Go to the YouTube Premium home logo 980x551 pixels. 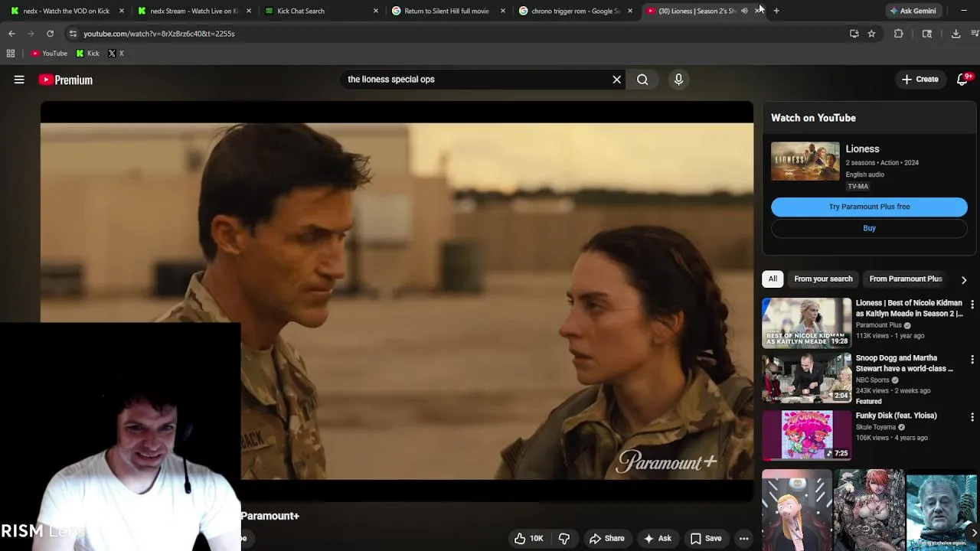coord(66,80)
